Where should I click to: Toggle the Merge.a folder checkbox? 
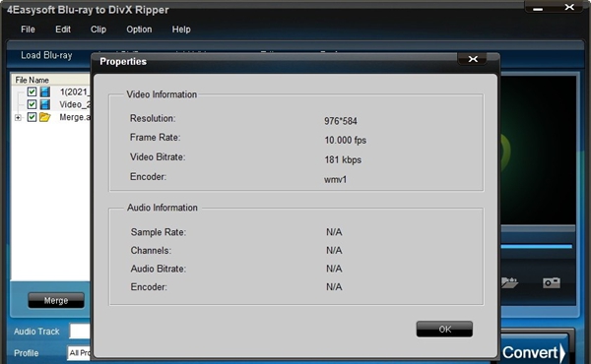tap(32, 117)
